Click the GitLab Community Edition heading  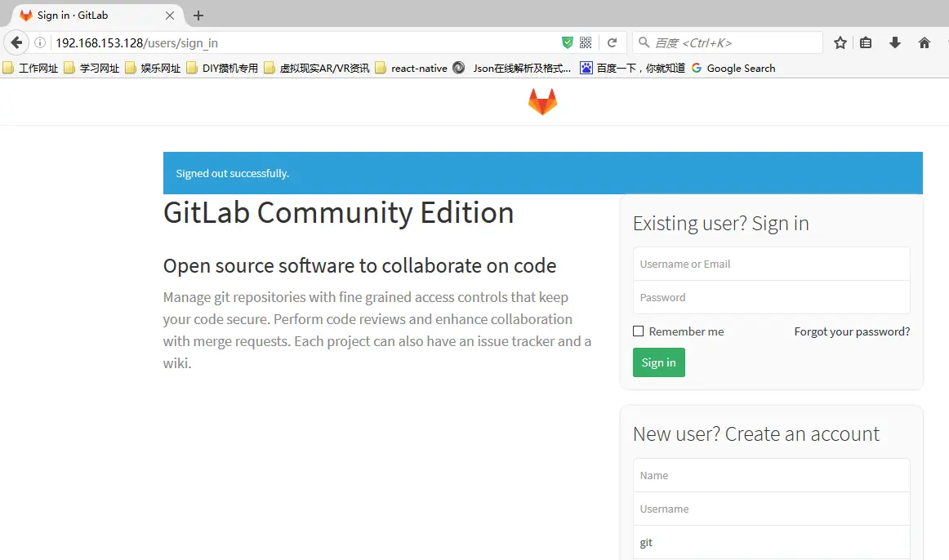[338, 213]
